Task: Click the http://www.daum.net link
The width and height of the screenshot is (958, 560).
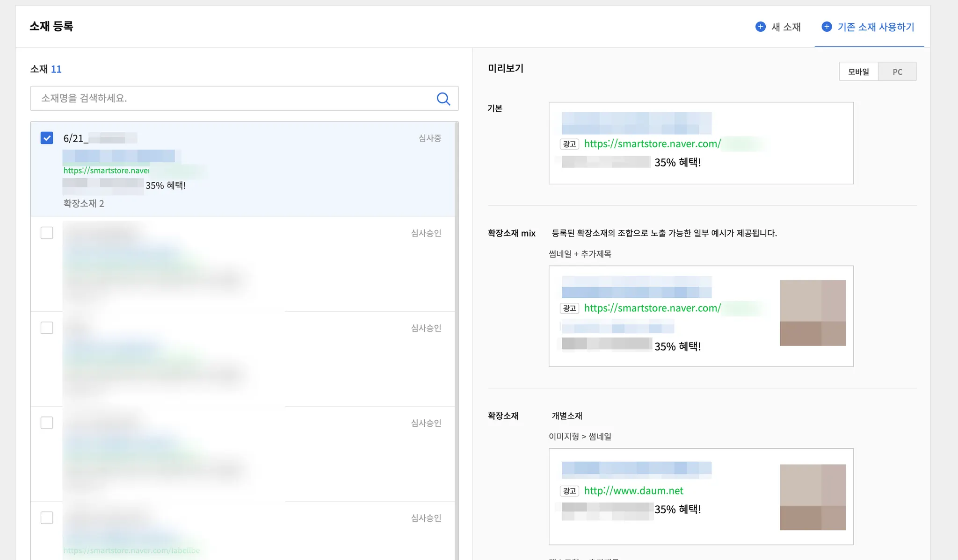Action: point(633,491)
